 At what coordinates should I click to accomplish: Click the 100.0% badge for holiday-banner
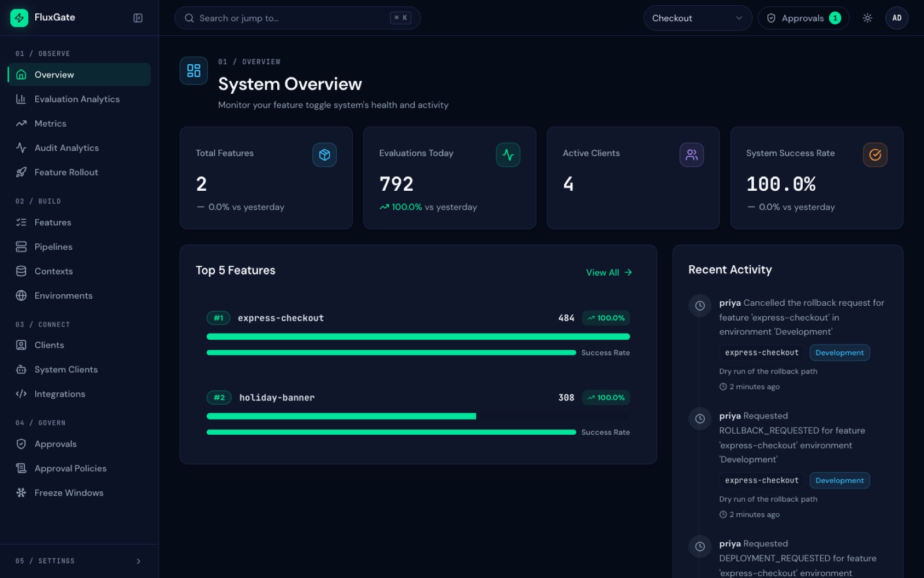[606, 398]
